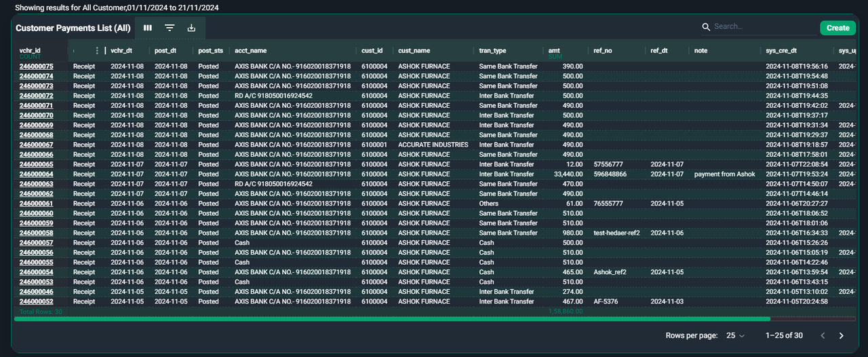Sort by the vchr_dt column header
The image size is (868, 357).
[x=121, y=50]
